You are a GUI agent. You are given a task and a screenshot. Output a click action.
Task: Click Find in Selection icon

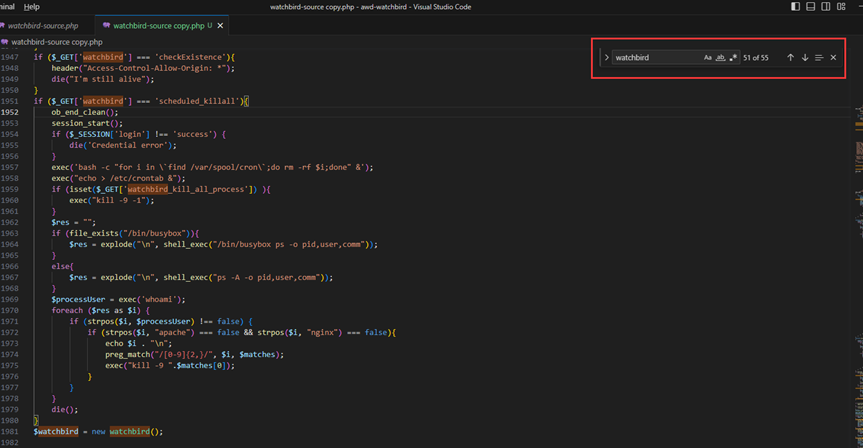coord(819,58)
